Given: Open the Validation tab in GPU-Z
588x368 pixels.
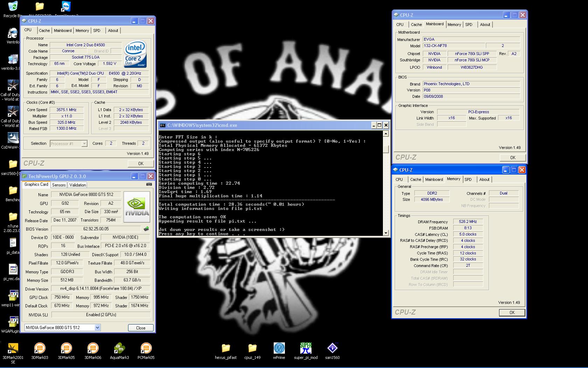Looking at the screenshot, I should [x=78, y=185].
